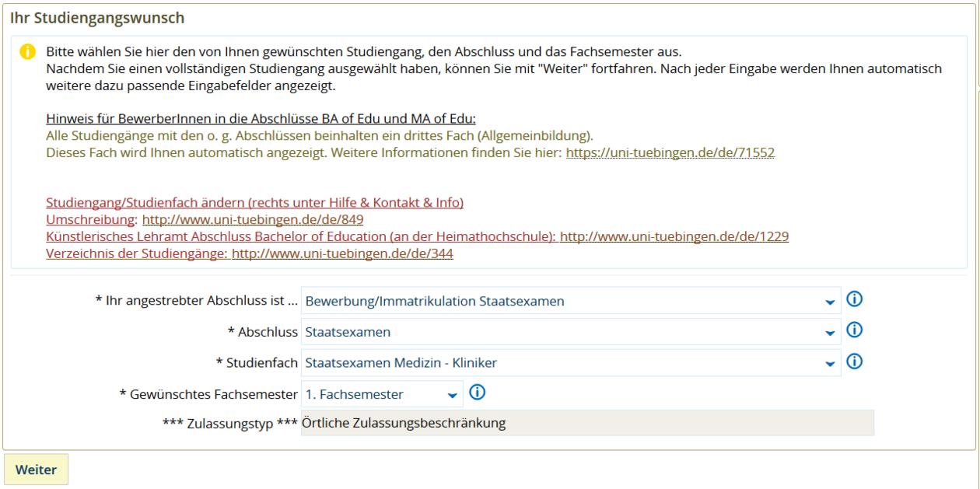Open URL ending in /de/344
The width and height of the screenshot is (980, 489).
click(342, 253)
